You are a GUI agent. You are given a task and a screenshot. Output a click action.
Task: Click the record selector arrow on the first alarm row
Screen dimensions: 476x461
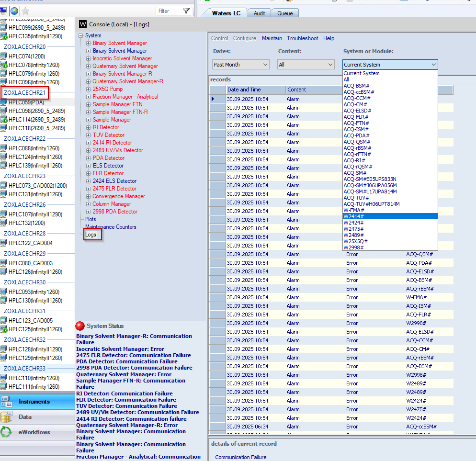point(213,99)
